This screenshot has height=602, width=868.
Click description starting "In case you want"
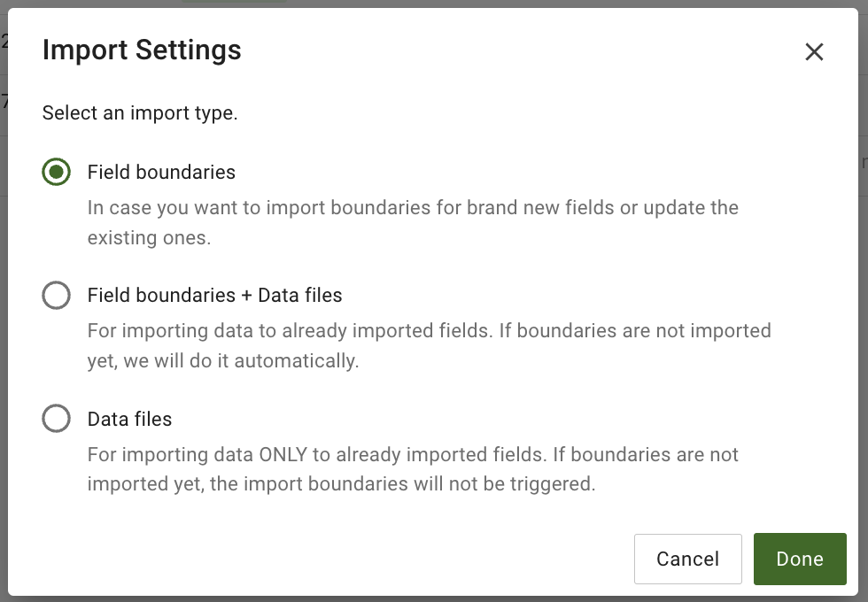coord(412,208)
